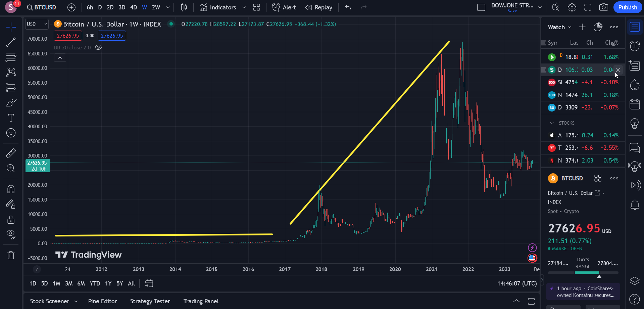The image size is (644, 309).
Task: Open the alerts clock panel
Action: 635,46
